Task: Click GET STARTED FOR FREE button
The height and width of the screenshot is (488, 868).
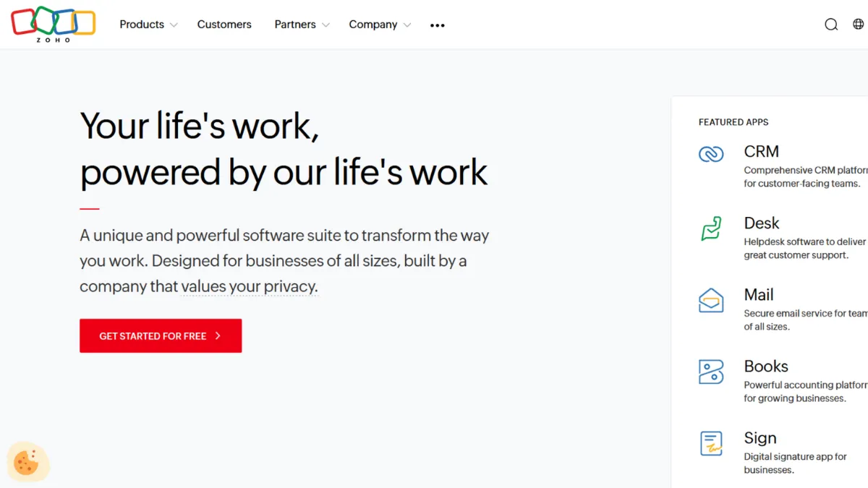Action: [x=160, y=335]
